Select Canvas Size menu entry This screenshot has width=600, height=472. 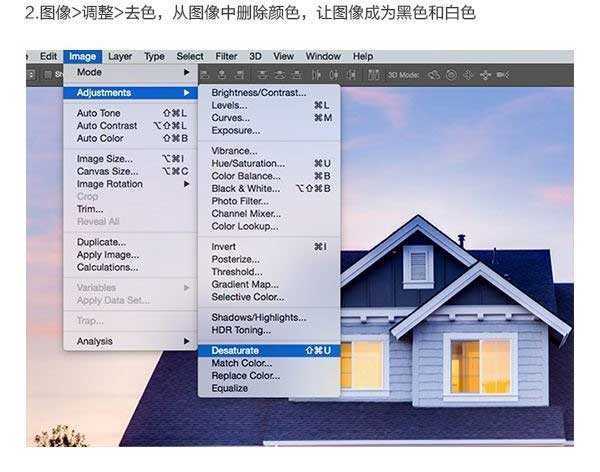107,171
